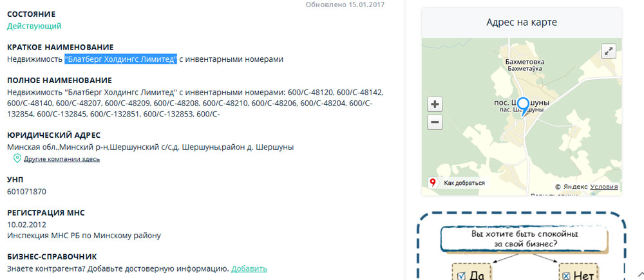Click highlighted "Блатберг Холдингс Лимитед" text
This screenshot has width=644, height=280.
pyautogui.click(x=120, y=59)
